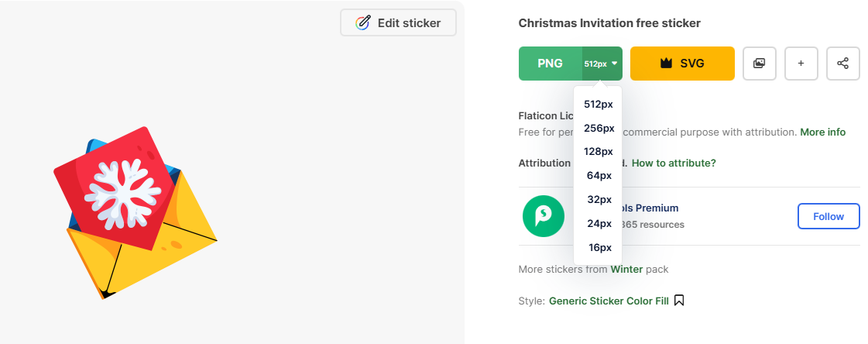This screenshot has height=344, width=868.
Task: Click the plus add icon button
Action: click(x=801, y=64)
